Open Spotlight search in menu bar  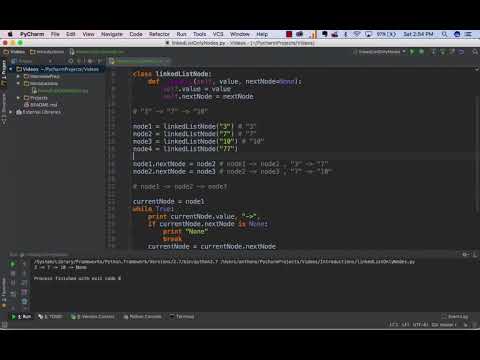(444, 34)
